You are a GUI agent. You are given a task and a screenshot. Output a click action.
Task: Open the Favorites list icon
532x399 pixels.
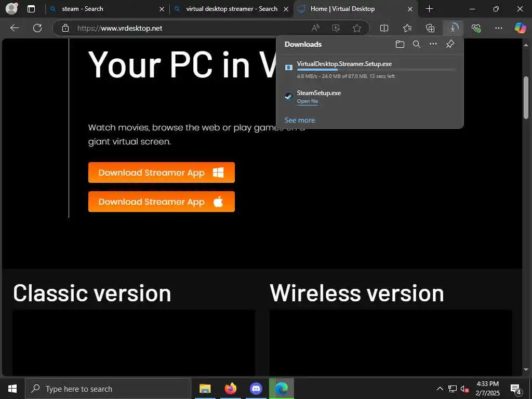tap(407, 28)
